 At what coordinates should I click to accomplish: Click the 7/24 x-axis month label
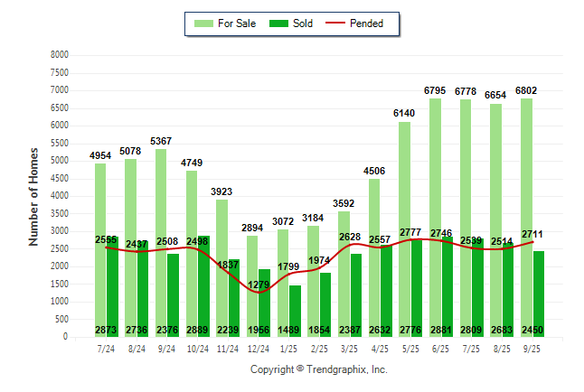(x=107, y=348)
